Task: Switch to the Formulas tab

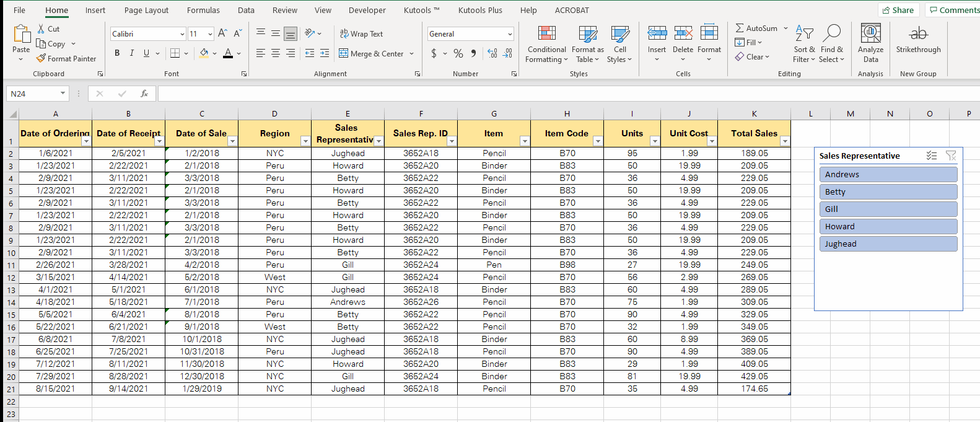Action: coord(203,10)
